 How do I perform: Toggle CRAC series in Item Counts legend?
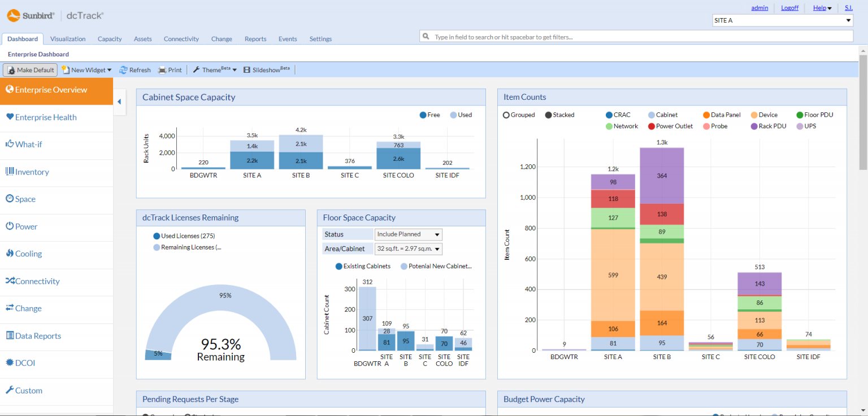point(618,115)
